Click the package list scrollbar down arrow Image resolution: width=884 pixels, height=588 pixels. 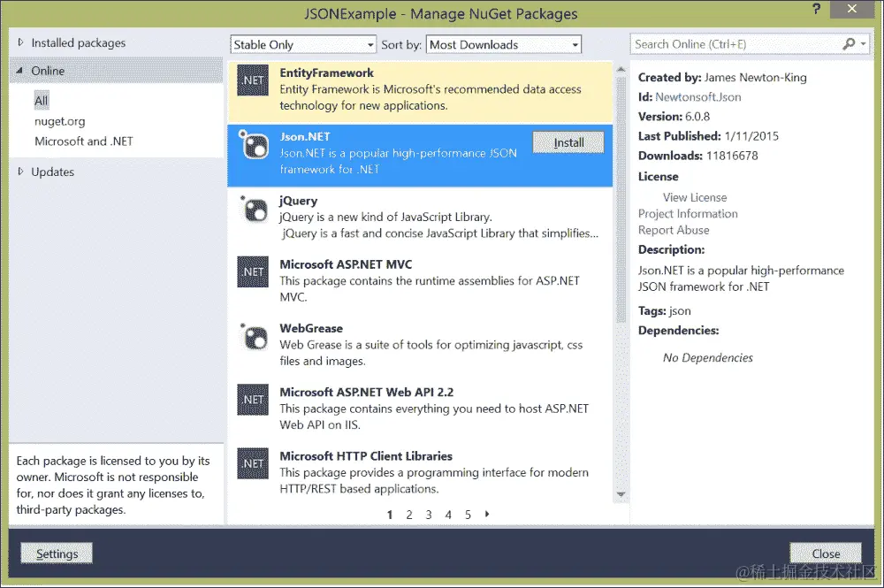click(621, 494)
